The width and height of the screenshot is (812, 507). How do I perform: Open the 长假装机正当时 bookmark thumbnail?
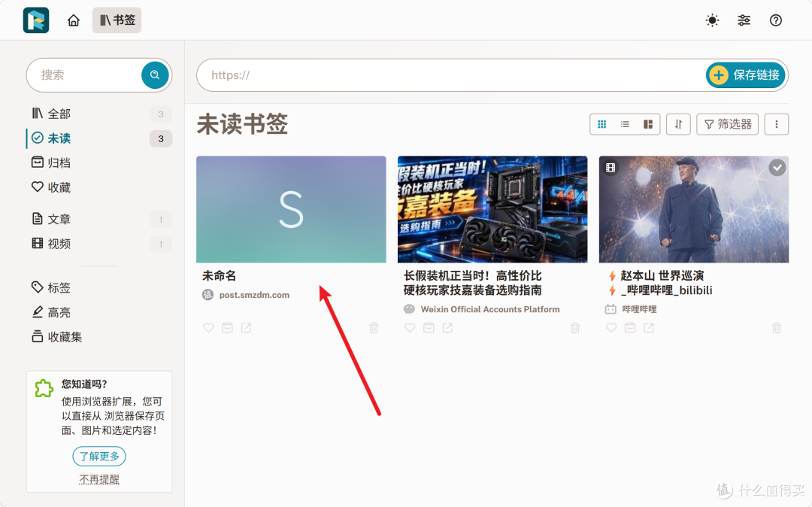pyautogui.click(x=492, y=209)
